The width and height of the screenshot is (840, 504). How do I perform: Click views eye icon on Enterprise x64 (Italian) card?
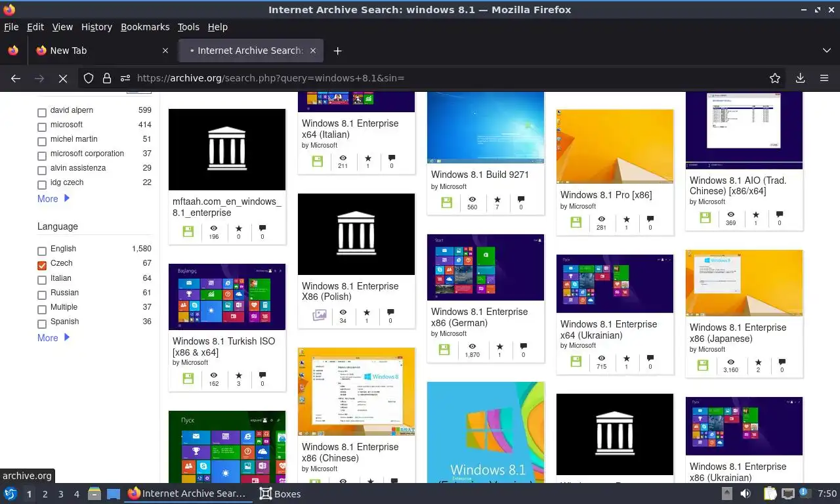point(343,158)
